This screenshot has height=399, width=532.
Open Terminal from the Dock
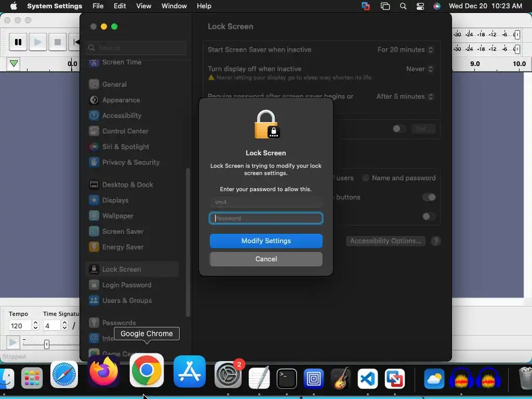287,379
